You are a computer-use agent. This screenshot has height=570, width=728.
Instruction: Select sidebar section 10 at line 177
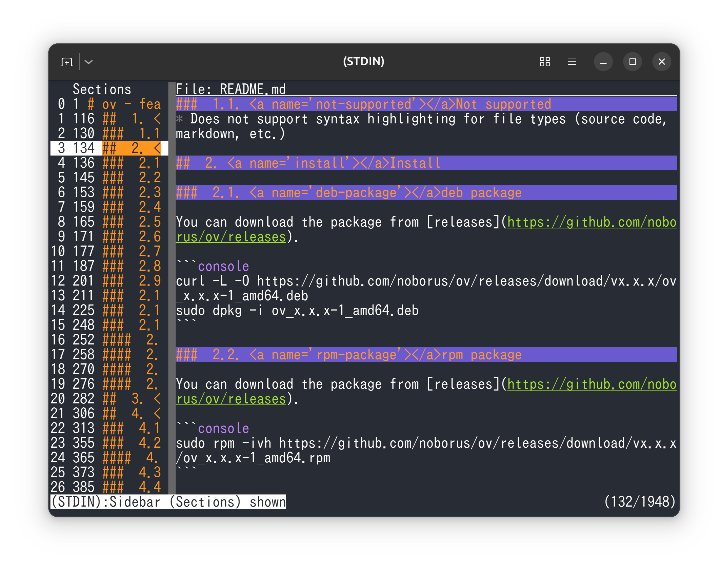click(109, 251)
